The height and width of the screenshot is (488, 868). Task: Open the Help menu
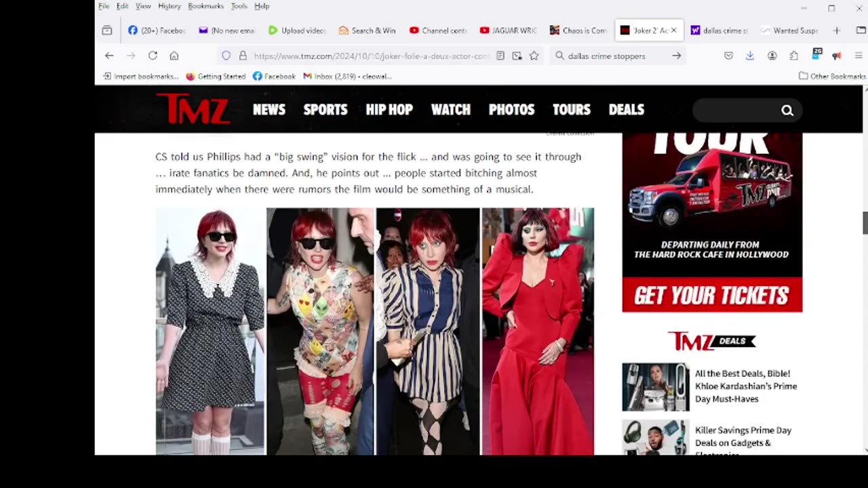[x=262, y=6]
